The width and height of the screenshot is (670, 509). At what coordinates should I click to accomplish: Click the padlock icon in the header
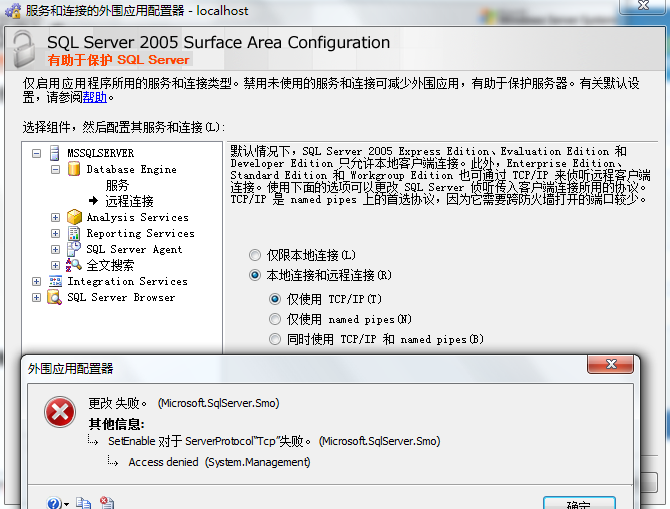[24, 49]
